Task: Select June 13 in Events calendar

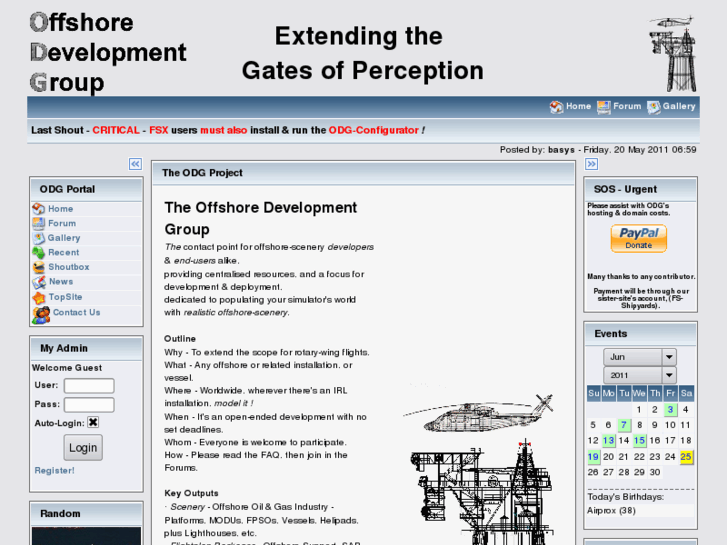Action: 608,441
